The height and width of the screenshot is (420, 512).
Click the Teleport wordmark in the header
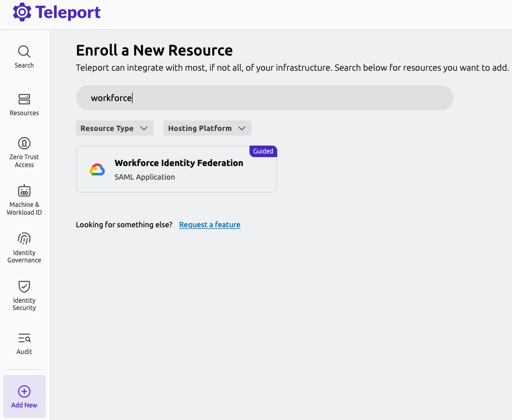pos(69,12)
